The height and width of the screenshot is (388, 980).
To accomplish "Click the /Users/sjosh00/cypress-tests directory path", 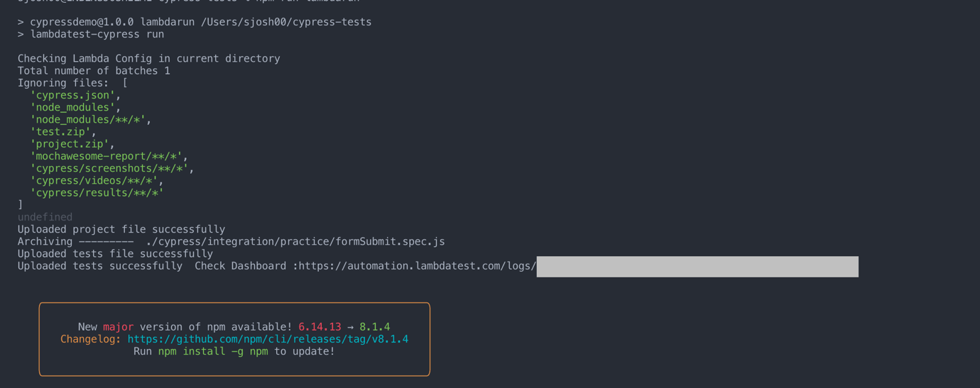I will pos(286,22).
